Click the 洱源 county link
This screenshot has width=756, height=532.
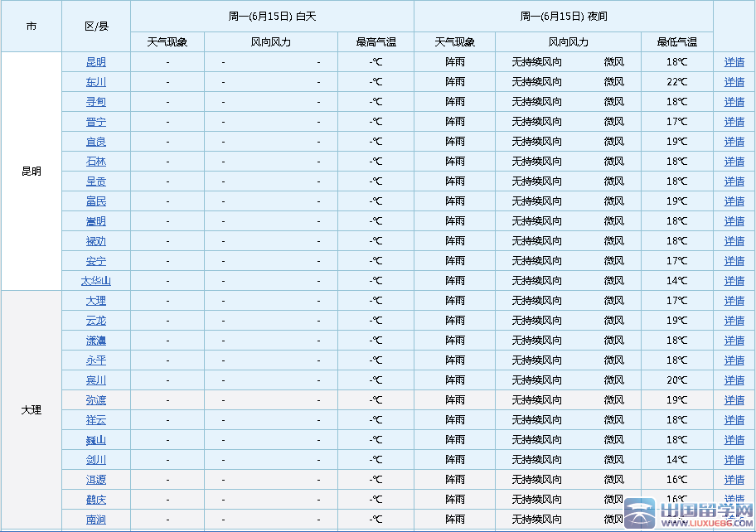coord(96,480)
